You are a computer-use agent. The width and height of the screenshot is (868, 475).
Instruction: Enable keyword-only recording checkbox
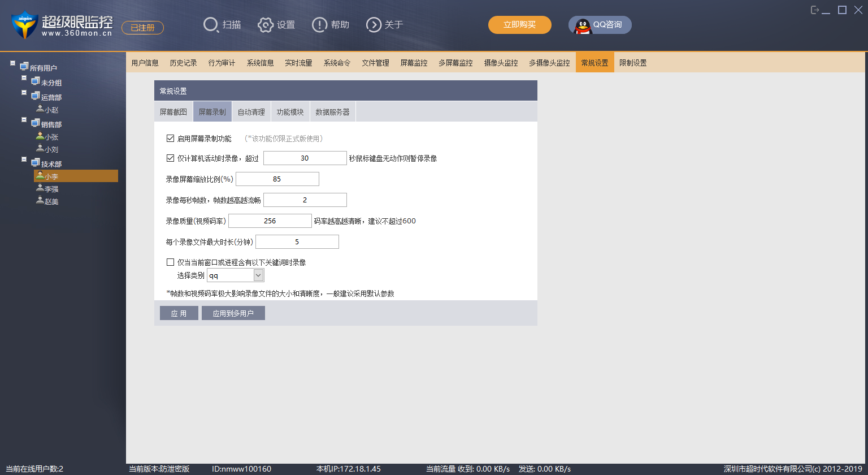[x=170, y=262]
